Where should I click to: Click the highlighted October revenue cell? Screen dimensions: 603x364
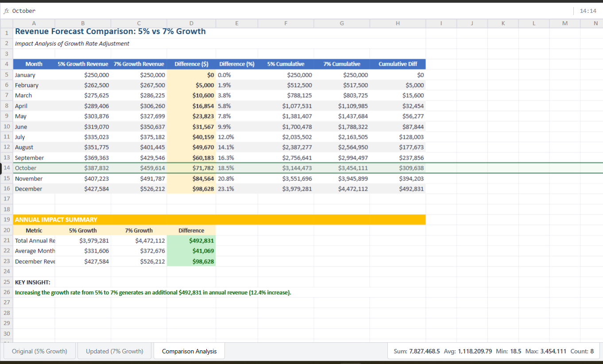[83, 168]
